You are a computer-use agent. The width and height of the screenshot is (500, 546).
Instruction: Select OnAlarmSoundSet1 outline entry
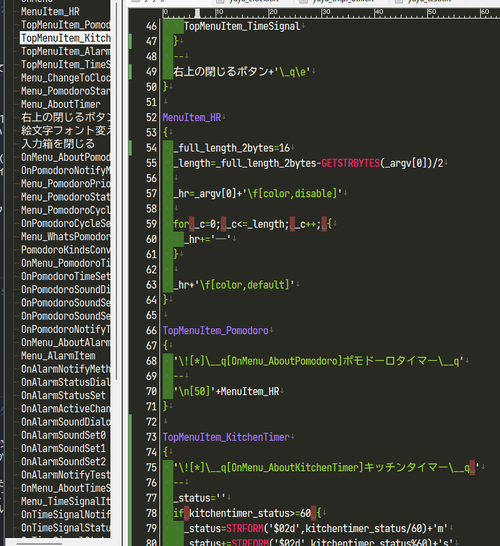pos(63,448)
